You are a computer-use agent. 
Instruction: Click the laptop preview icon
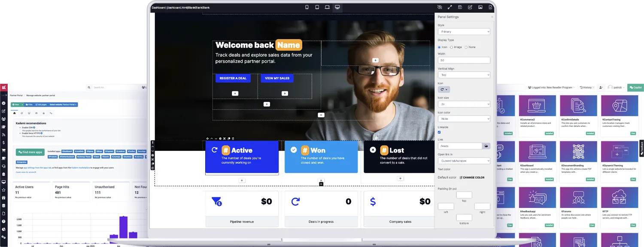click(x=327, y=7)
